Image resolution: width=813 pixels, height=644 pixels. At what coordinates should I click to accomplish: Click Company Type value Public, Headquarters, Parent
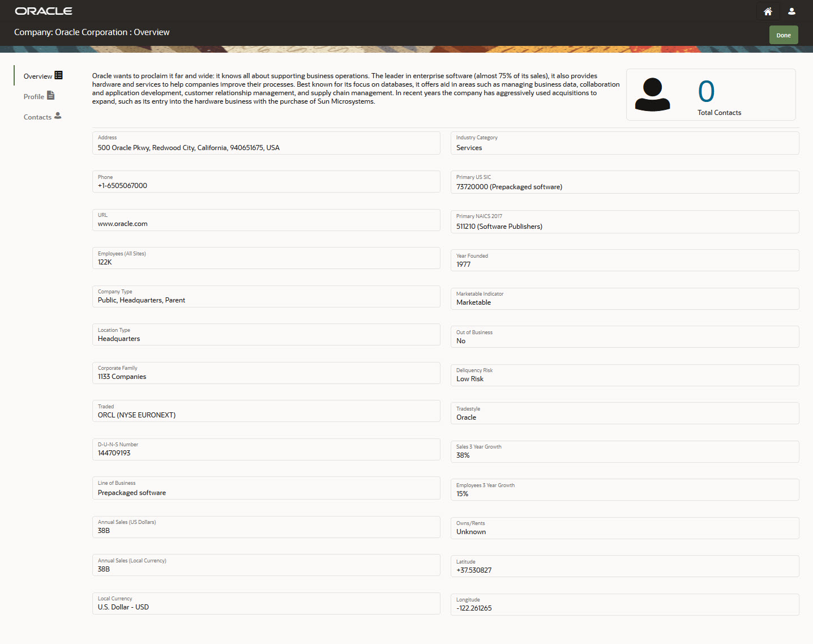click(142, 300)
